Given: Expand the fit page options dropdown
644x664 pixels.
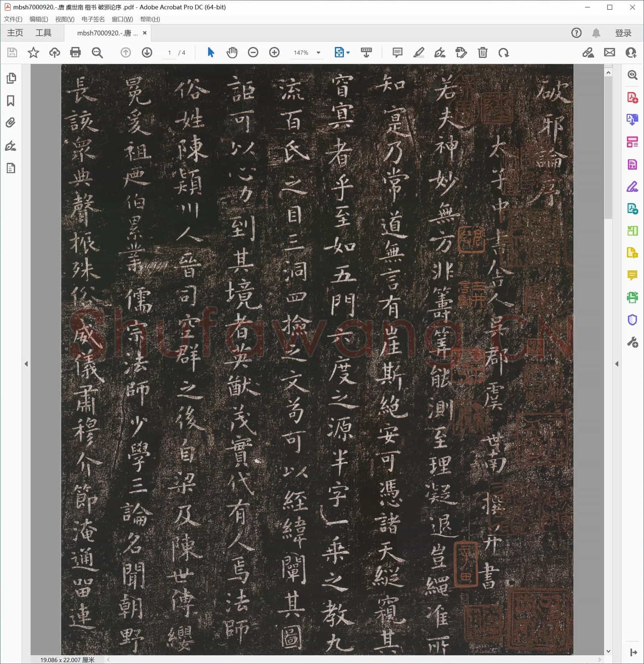Looking at the screenshot, I should click(348, 52).
